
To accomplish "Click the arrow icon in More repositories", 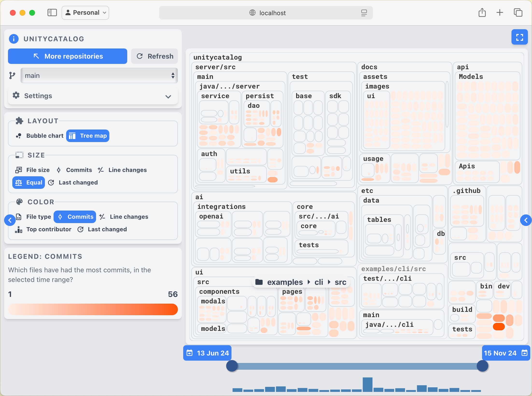I will (x=36, y=56).
